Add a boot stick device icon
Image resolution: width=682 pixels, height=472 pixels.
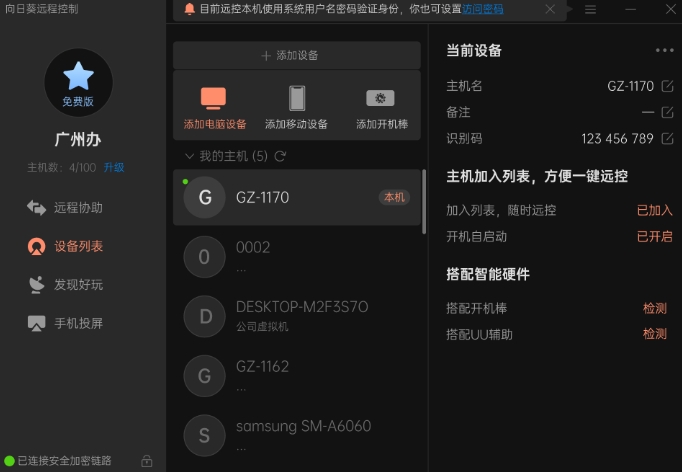(x=381, y=98)
